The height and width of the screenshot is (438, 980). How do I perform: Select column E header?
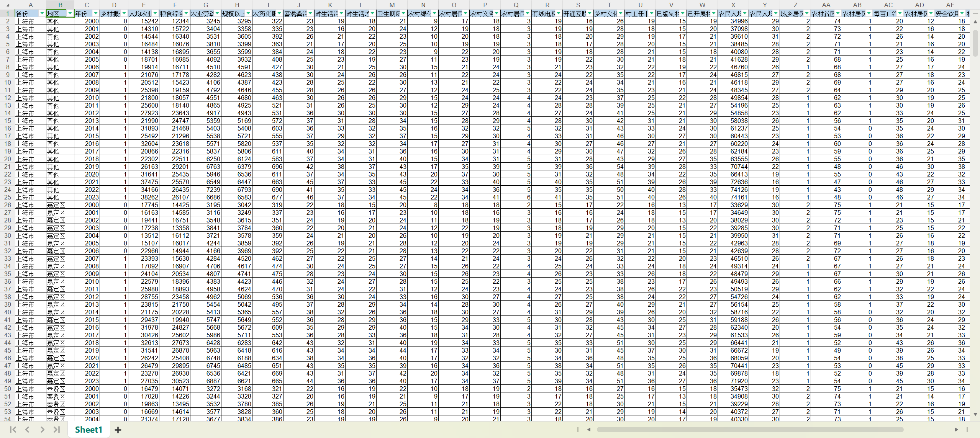[144, 5]
